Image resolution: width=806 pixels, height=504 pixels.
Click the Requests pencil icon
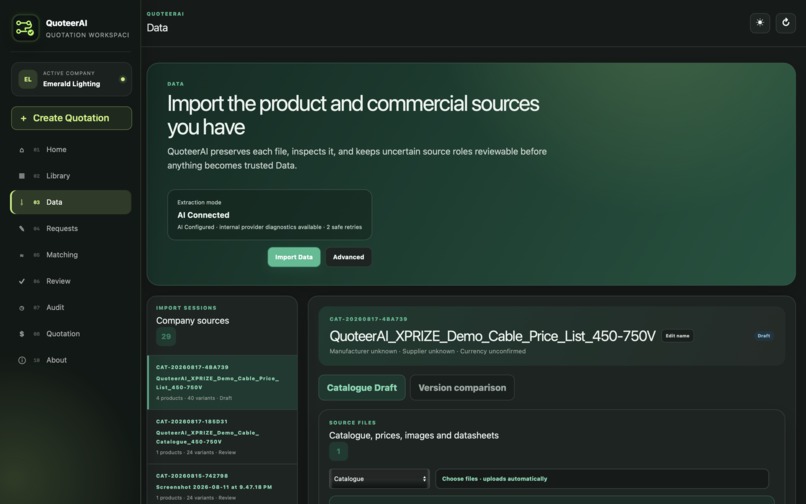point(22,228)
